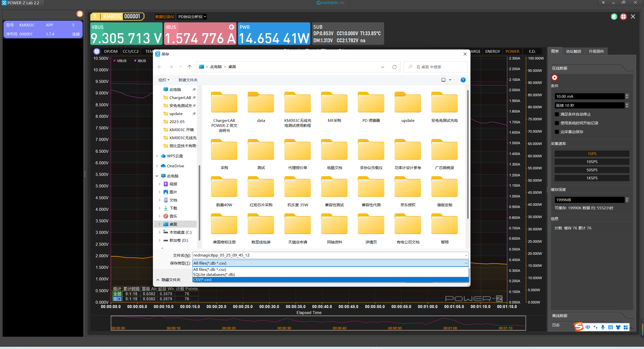Image resolution: width=644 pixels, height=349 pixels.
Task: Expand the OneDrive tree node
Action: pyautogui.click(x=157, y=166)
